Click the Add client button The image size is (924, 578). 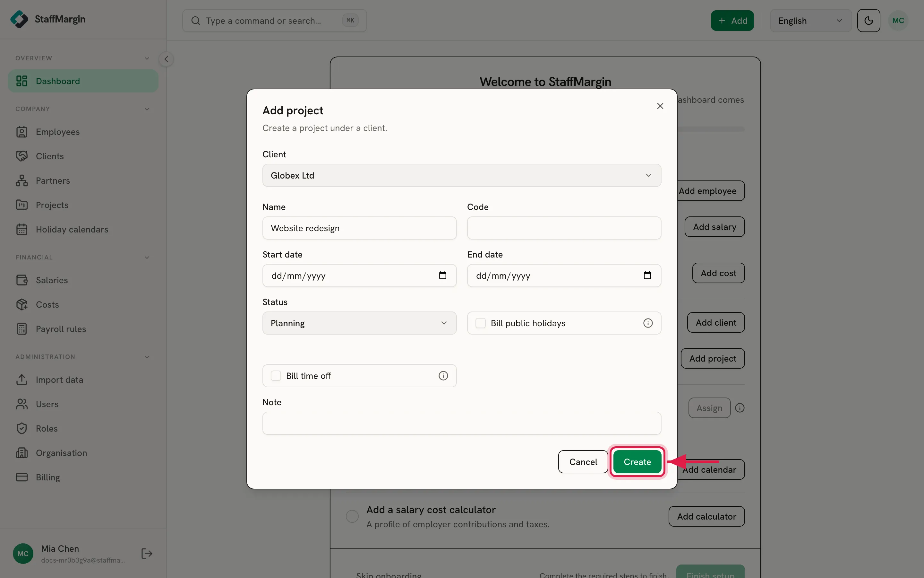point(716,322)
